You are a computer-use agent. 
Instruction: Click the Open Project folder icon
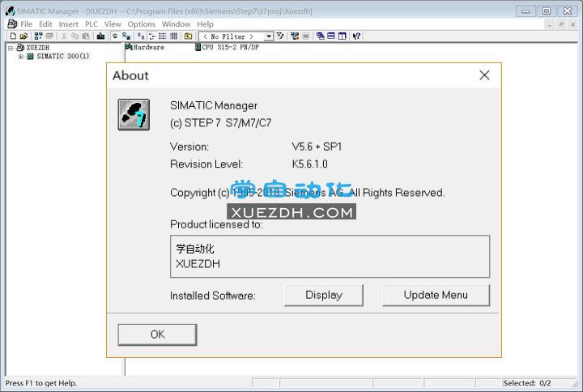click(23, 36)
